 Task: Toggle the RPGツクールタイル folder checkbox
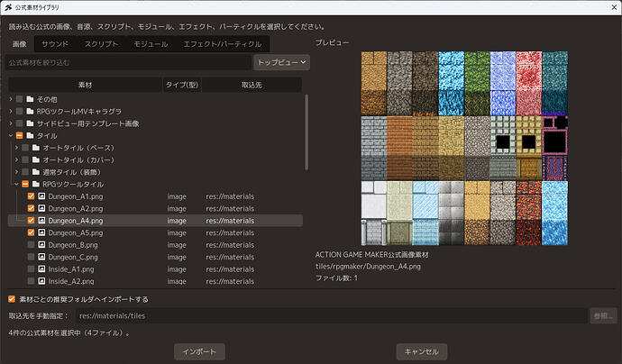pos(25,185)
